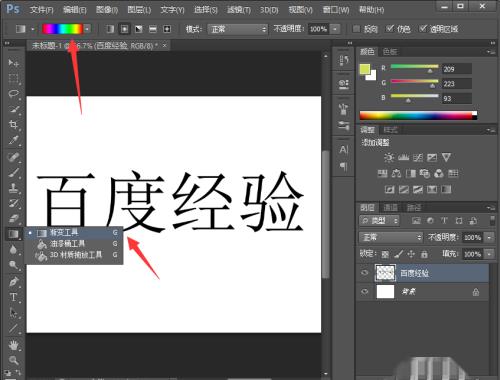Add Levels adjustment
The image size is (500, 380).
(x=403, y=157)
